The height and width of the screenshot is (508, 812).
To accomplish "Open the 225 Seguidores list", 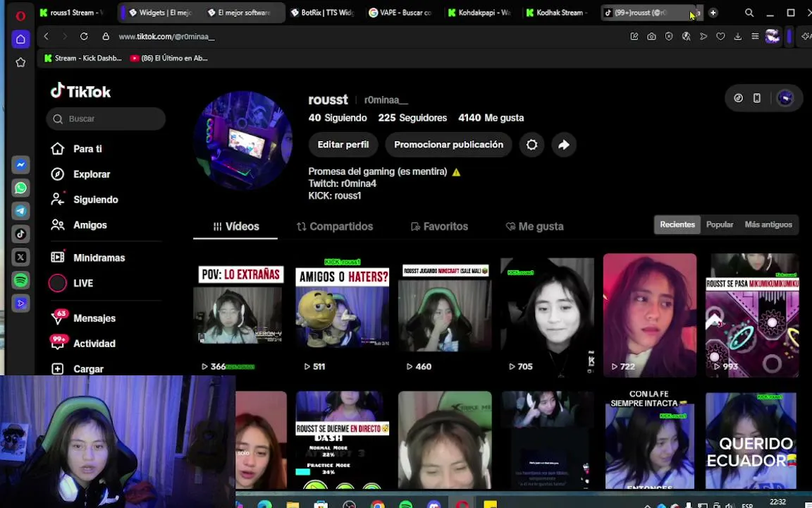I will (x=412, y=118).
